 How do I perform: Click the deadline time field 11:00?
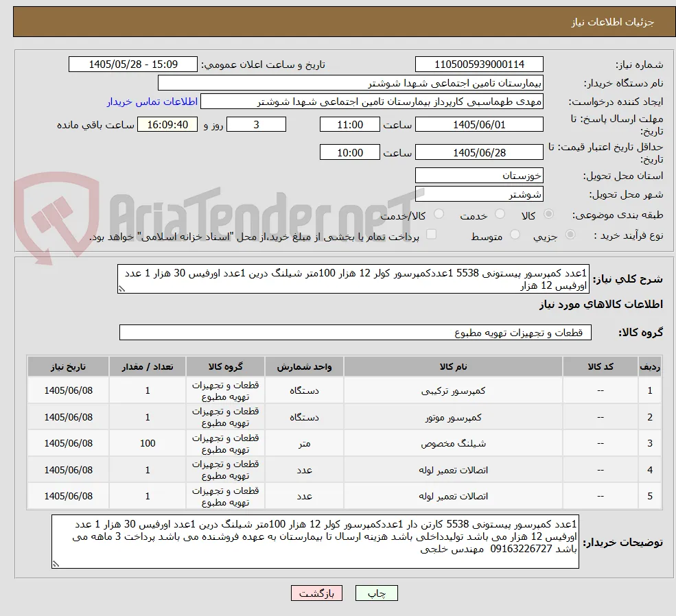pos(349,125)
